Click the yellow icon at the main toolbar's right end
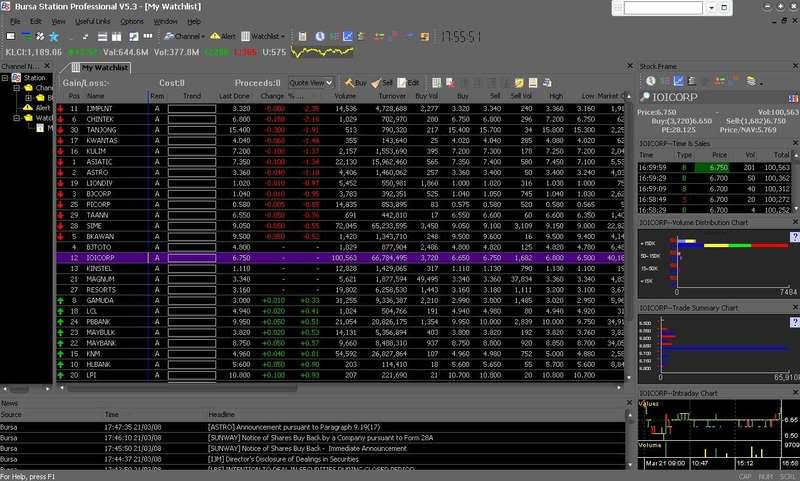Viewport: 800px width, 481px height. [x=424, y=36]
